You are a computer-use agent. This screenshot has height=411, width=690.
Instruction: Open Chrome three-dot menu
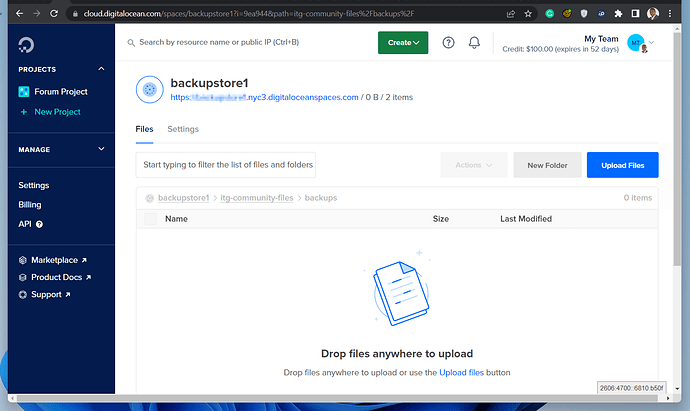tap(670, 14)
